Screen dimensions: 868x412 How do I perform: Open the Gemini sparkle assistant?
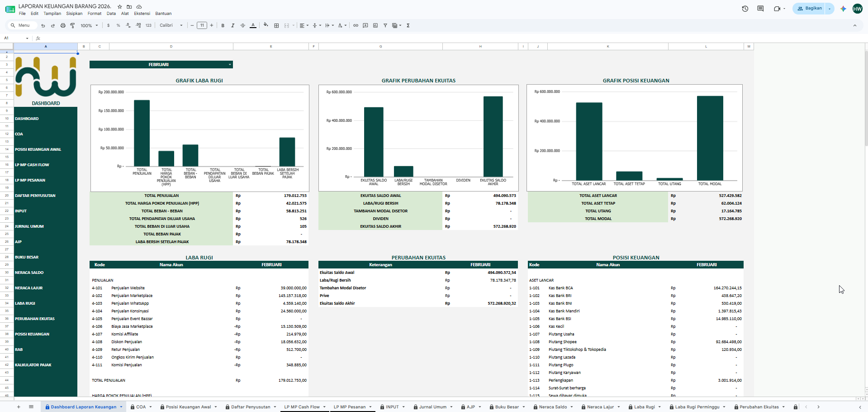pos(843,9)
